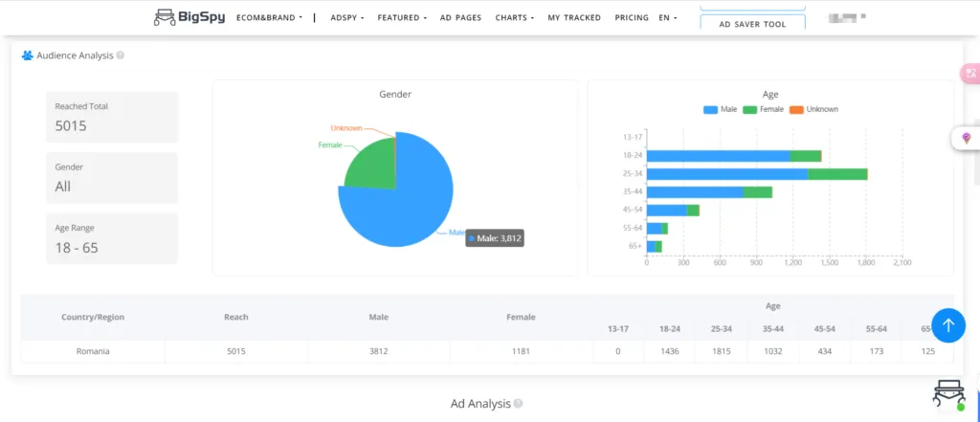Viewport: 980px width, 422px height.
Task: Click the help icon beside Audience Analysis
Action: click(121, 56)
